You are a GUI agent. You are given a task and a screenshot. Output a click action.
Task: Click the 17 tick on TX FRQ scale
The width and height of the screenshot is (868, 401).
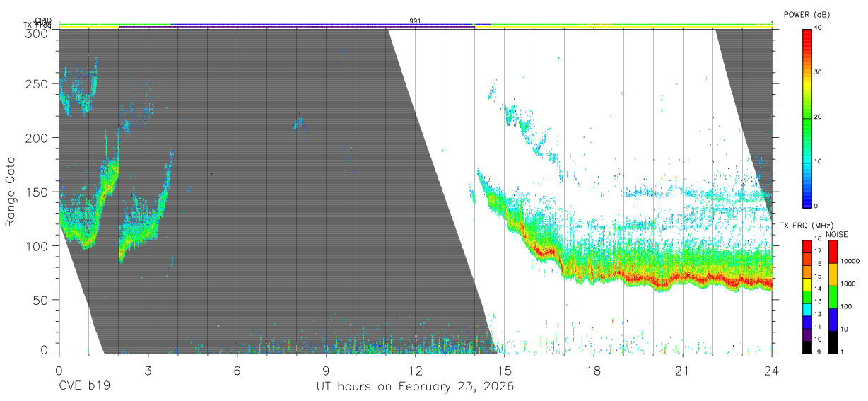point(818,251)
